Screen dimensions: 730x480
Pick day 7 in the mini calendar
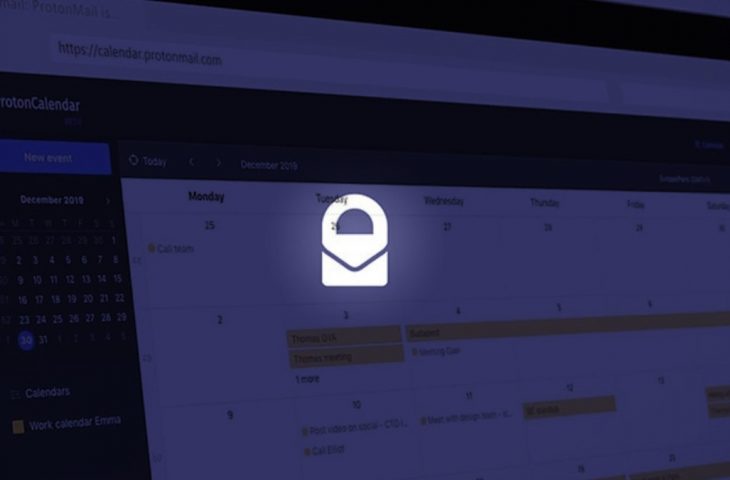(x=100, y=259)
